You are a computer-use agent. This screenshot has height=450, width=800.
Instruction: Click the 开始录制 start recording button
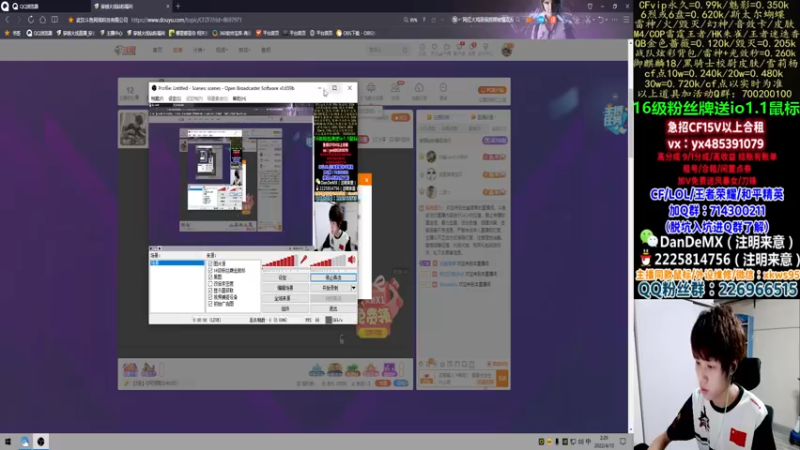[x=330, y=288]
